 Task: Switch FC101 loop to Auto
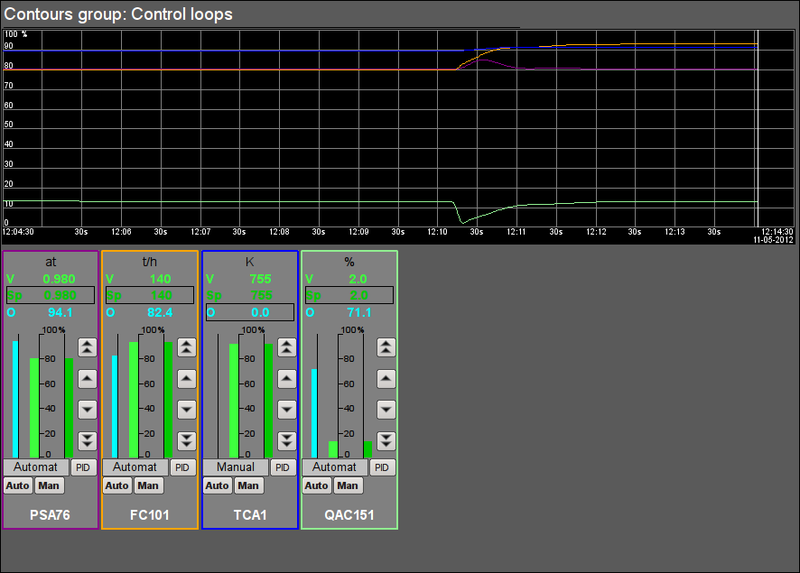[117, 485]
